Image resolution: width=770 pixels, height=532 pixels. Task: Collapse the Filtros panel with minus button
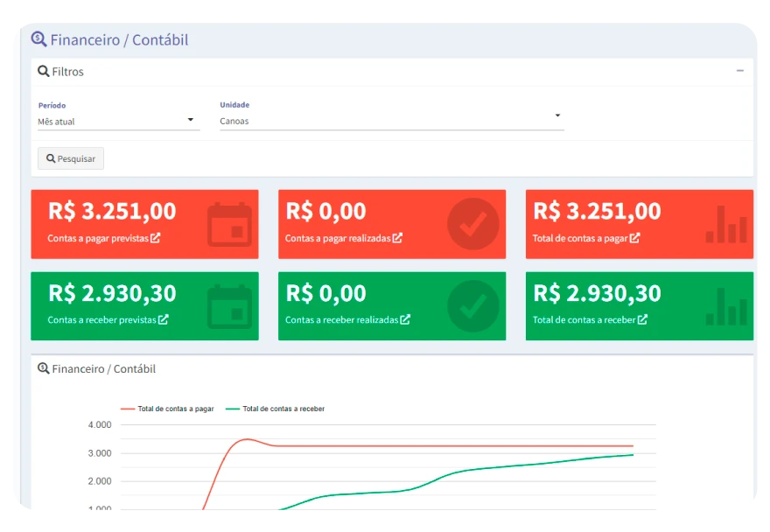pos(740,71)
